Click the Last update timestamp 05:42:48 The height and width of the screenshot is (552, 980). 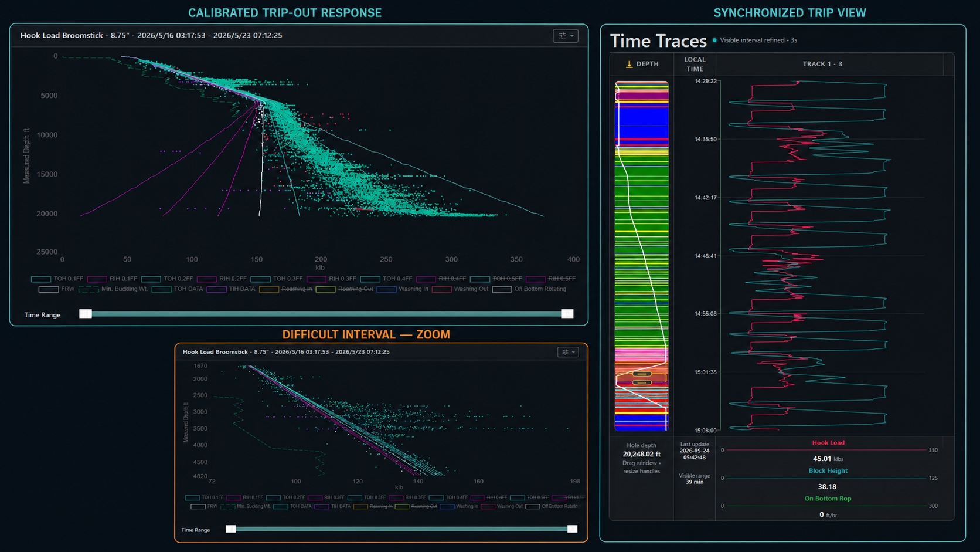pyautogui.click(x=695, y=458)
